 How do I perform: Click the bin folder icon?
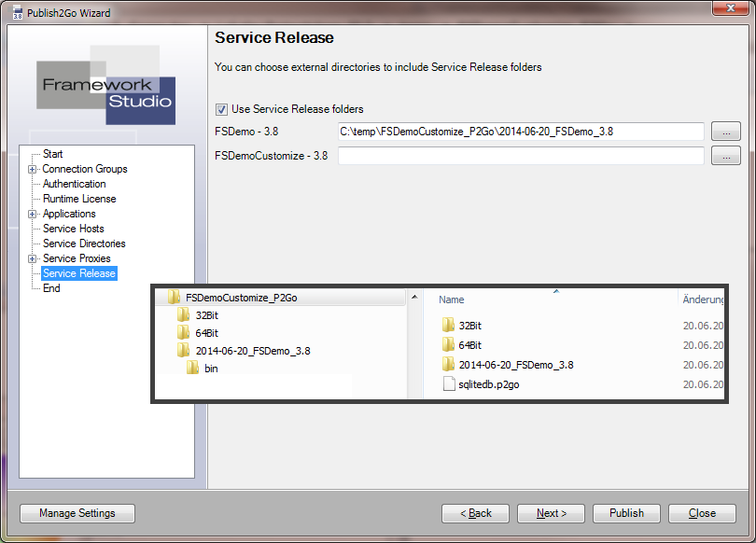192,369
